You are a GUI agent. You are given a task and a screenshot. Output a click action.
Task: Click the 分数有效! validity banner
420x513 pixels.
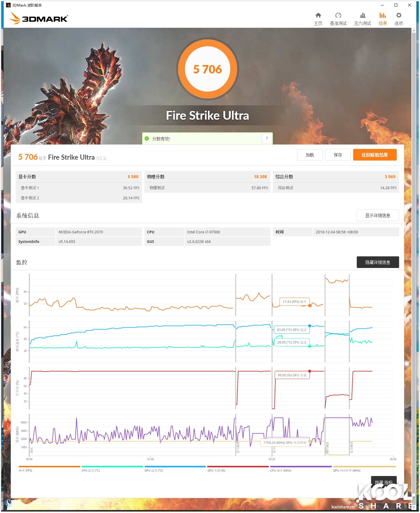click(207, 138)
